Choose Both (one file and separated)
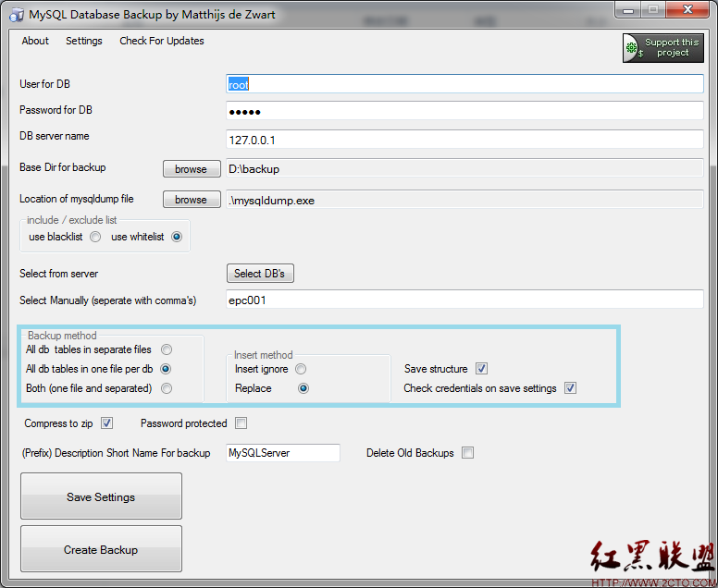Viewport: 718px width, 588px height. point(167,388)
